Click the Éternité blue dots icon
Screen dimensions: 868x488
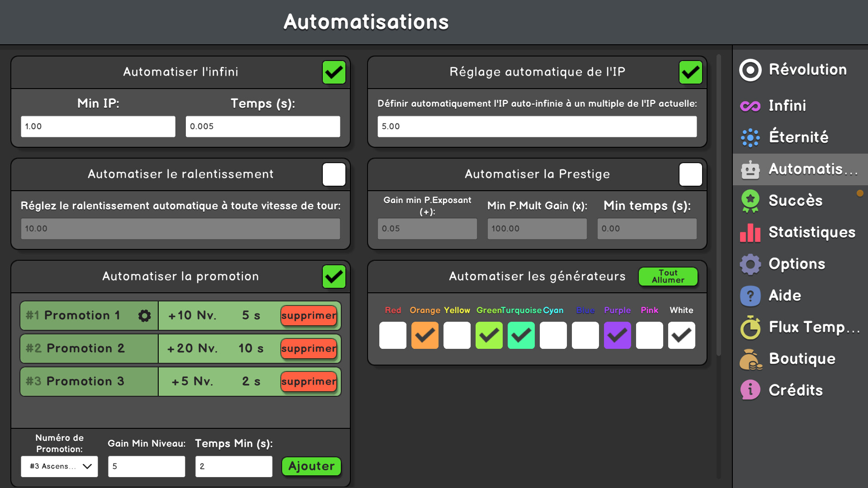[x=750, y=137]
